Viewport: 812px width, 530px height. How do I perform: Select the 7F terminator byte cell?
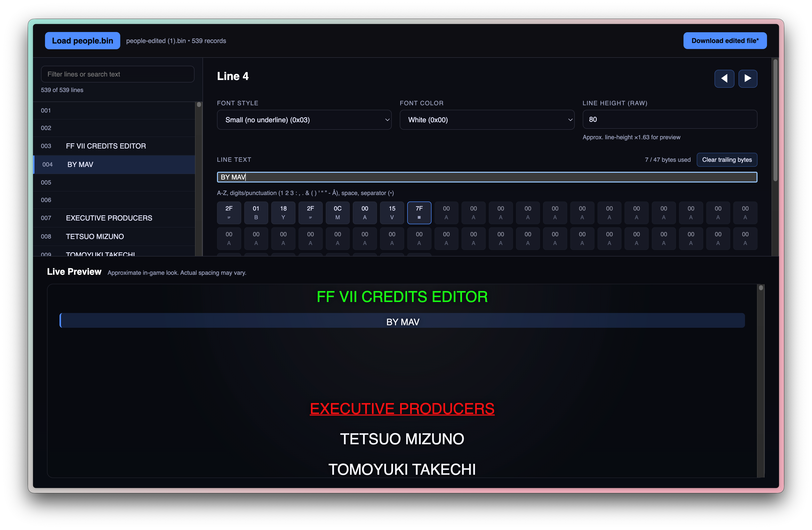[x=419, y=212]
